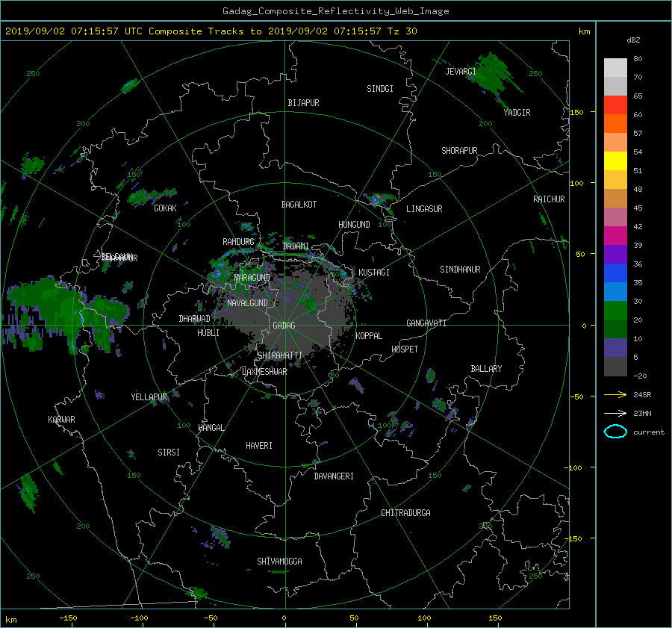Click the JEVARGI city label
The height and width of the screenshot is (628, 672).
point(461,72)
